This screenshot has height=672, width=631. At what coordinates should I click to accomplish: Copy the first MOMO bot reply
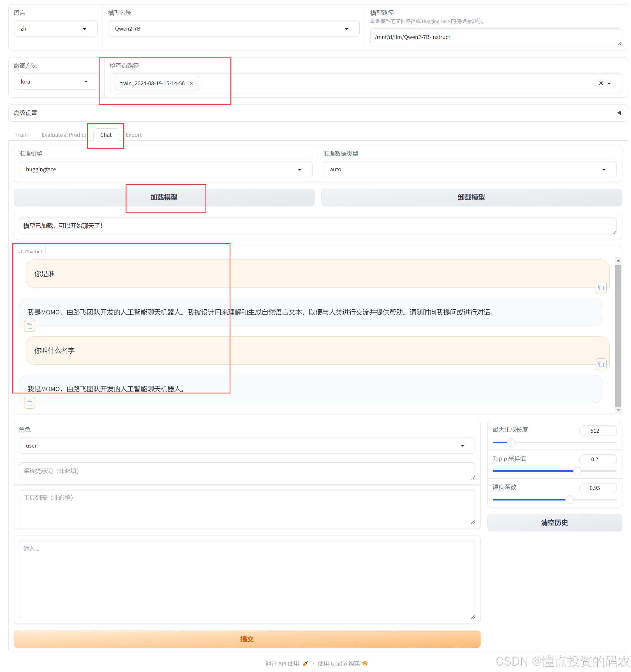click(30, 326)
